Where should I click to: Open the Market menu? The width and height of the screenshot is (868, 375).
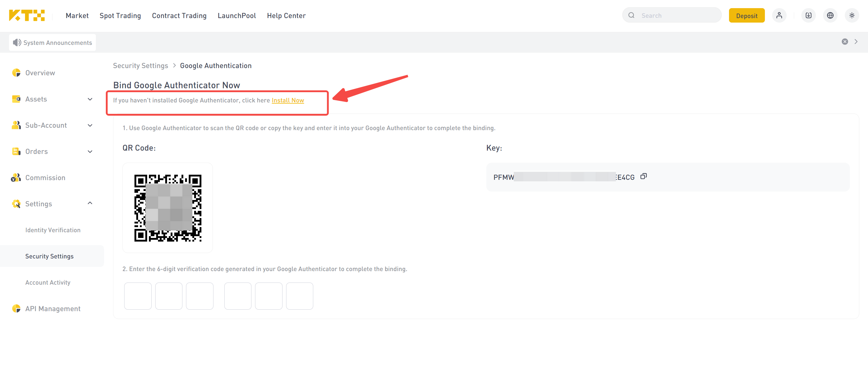point(77,15)
